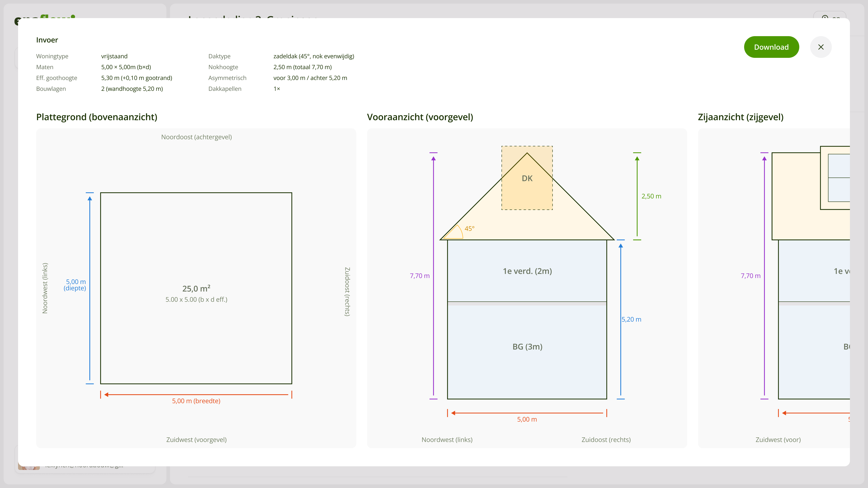
Task: Click the value "2,50 m (totaal 7,70 m)"
Action: [303, 67]
